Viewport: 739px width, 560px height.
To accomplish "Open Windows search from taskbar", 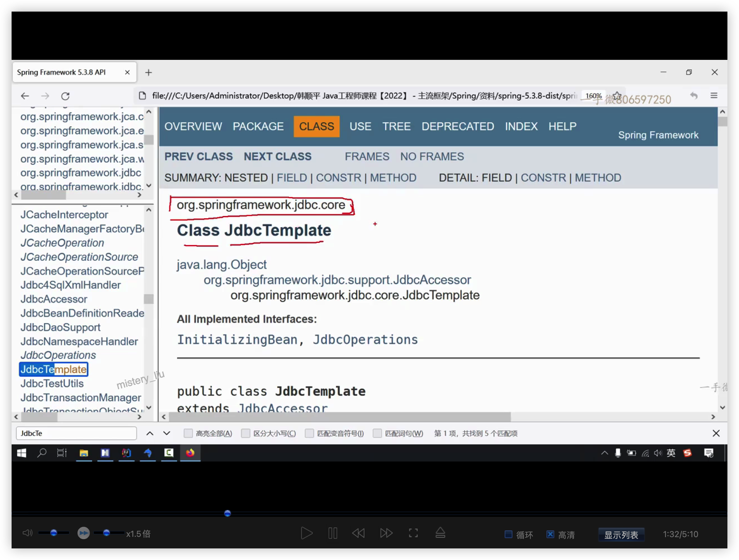I will (42, 453).
